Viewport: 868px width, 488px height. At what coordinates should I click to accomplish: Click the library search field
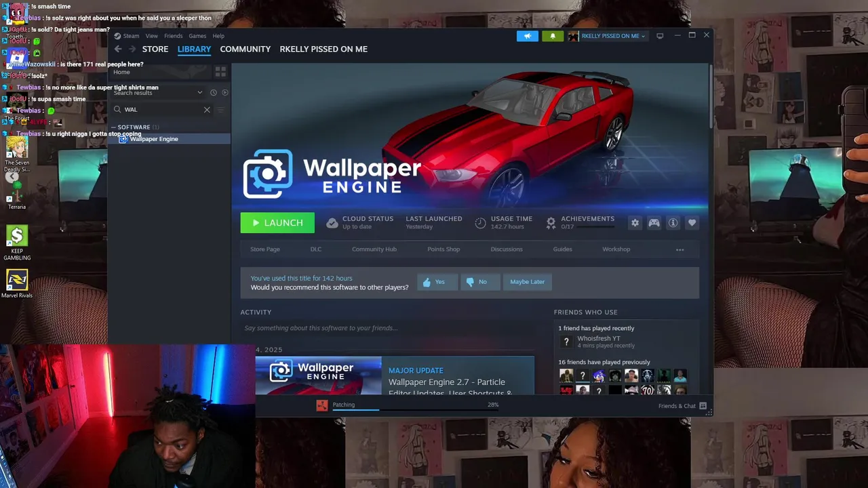point(161,109)
